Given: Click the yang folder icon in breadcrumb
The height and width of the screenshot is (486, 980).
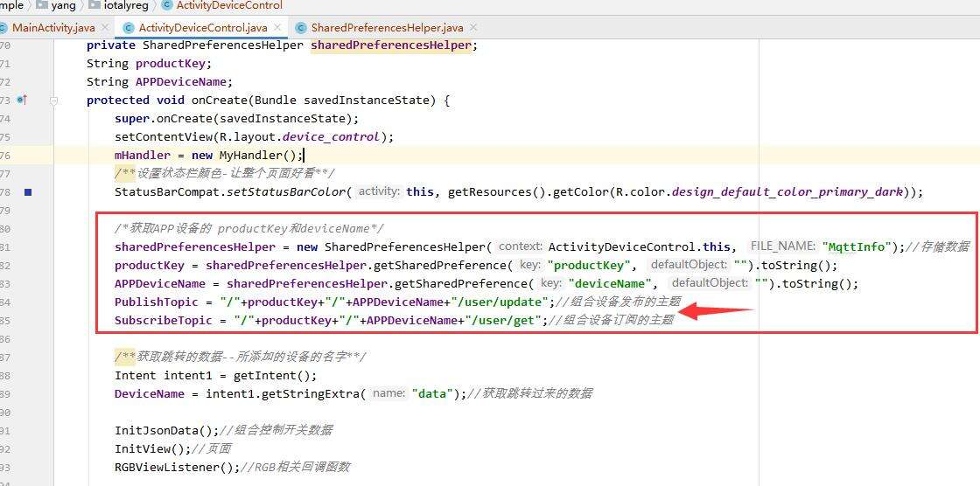Looking at the screenshot, I should [x=41, y=6].
